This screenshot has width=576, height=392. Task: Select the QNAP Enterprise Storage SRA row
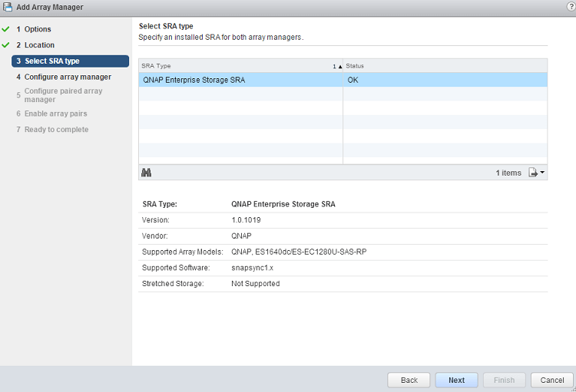tap(240, 80)
